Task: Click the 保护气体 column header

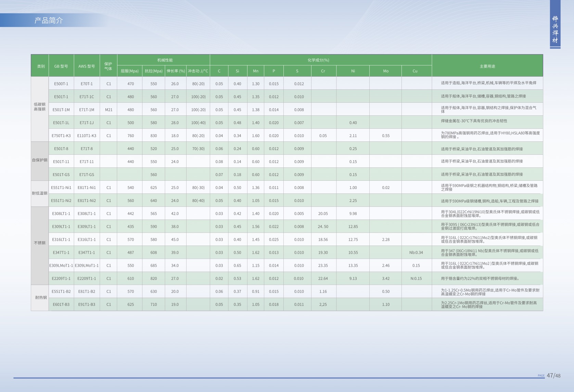Action: (x=108, y=66)
